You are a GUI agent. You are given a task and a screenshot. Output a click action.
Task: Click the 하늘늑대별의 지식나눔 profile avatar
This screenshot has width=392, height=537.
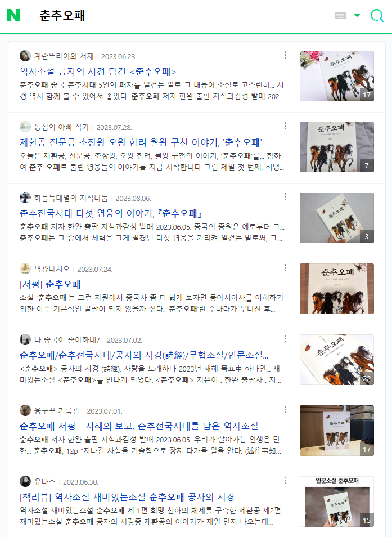coord(25,198)
